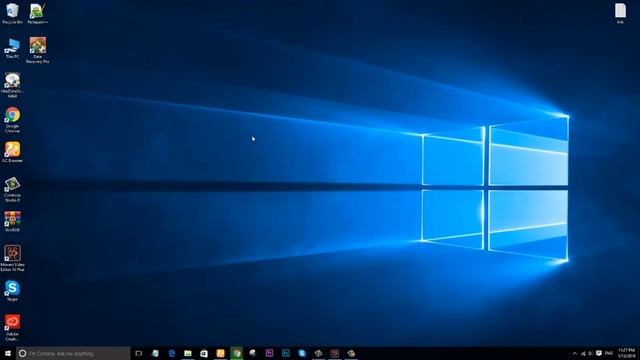Viewport: 640px width, 360px height.
Task: Open File Explorer from the taskbar
Action: pos(188,353)
